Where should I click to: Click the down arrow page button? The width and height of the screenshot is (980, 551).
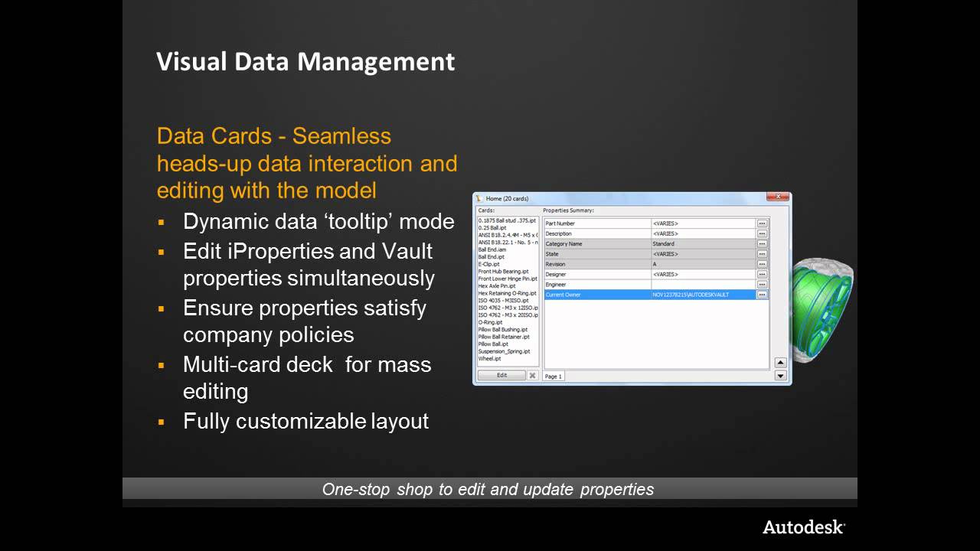tap(781, 375)
